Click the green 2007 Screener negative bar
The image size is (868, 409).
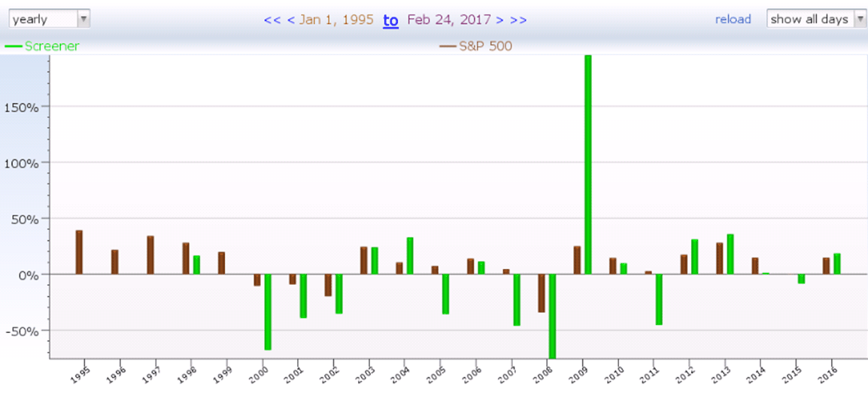(517, 300)
